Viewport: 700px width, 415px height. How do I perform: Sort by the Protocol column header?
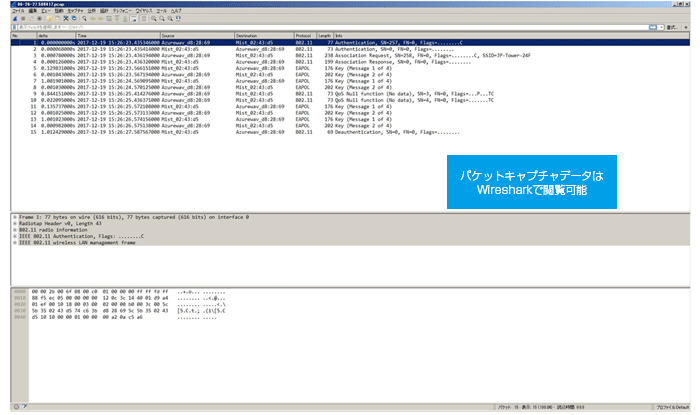(x=305, y=36)
